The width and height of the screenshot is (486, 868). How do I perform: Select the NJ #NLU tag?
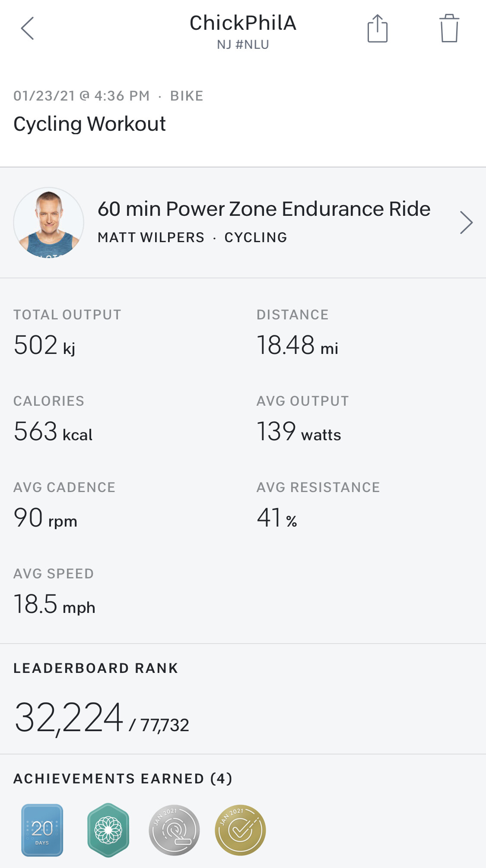tap(243, 45)
